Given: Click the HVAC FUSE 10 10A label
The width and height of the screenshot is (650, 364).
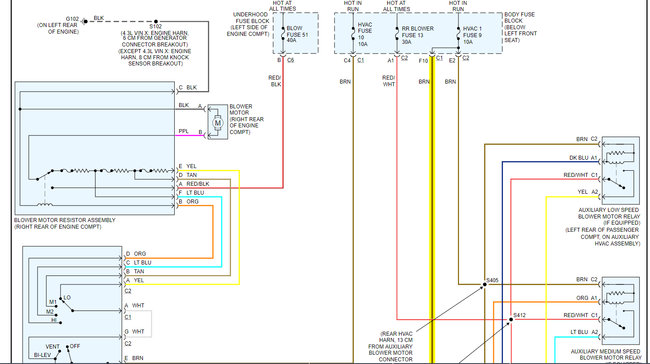Looking at the screenshot, I should pyautogui.click(x=365, y=34).
